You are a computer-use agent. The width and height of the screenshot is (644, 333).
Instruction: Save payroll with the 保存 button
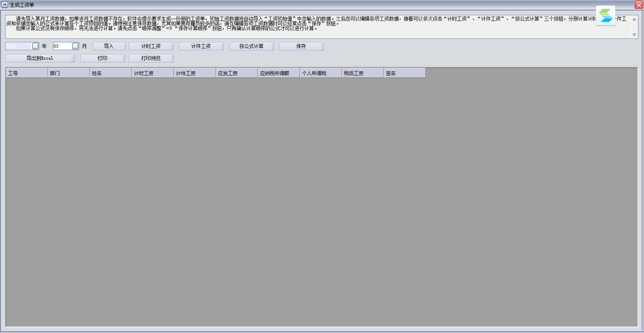[301, 46]
